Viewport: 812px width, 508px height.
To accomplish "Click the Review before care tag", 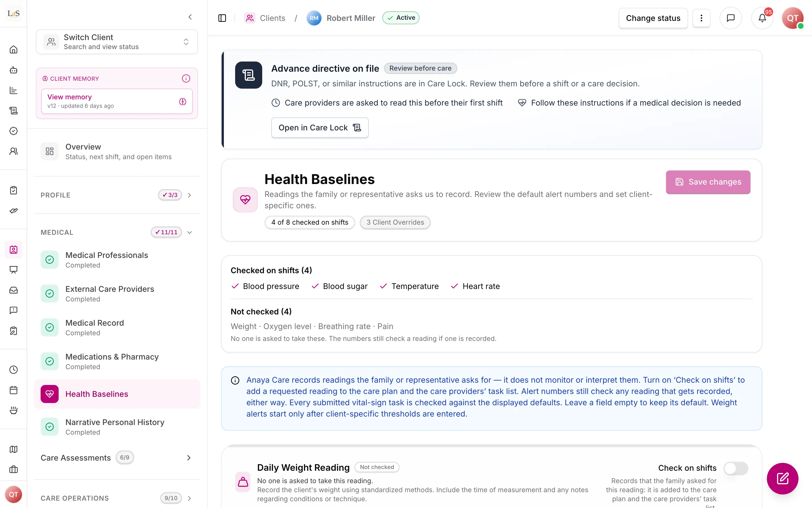I will 420,68.
